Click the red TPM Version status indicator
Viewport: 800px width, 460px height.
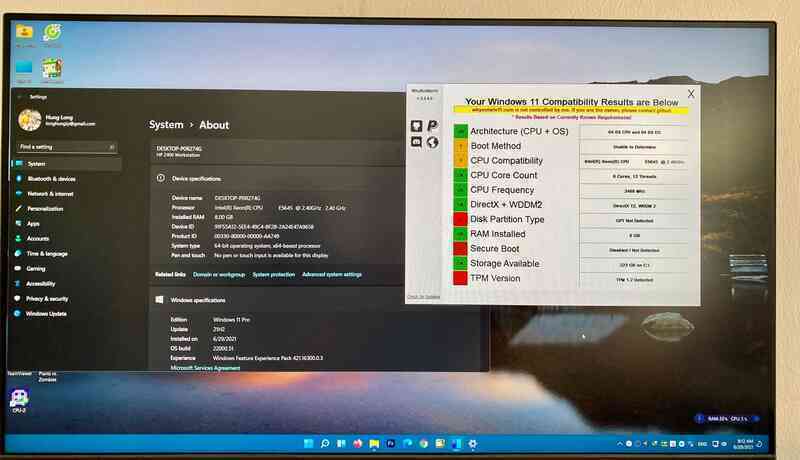pyautogui.click(x=460, y=278)
